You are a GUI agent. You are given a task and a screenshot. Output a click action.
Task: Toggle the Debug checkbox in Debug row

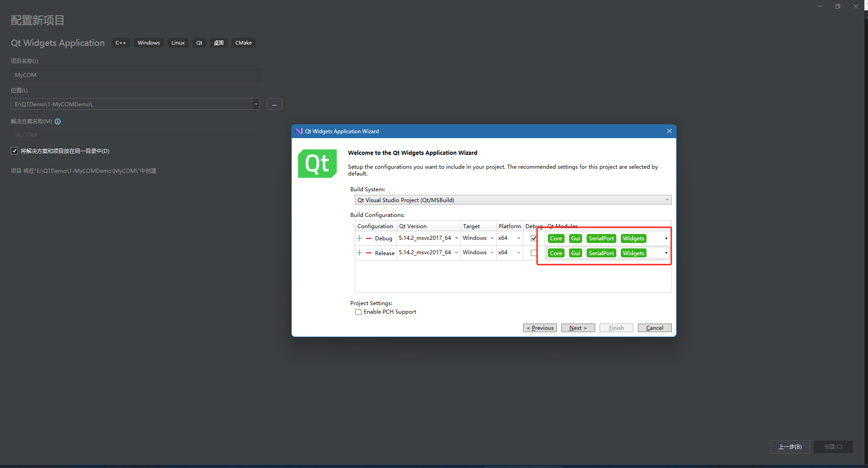tap(533, 238)
